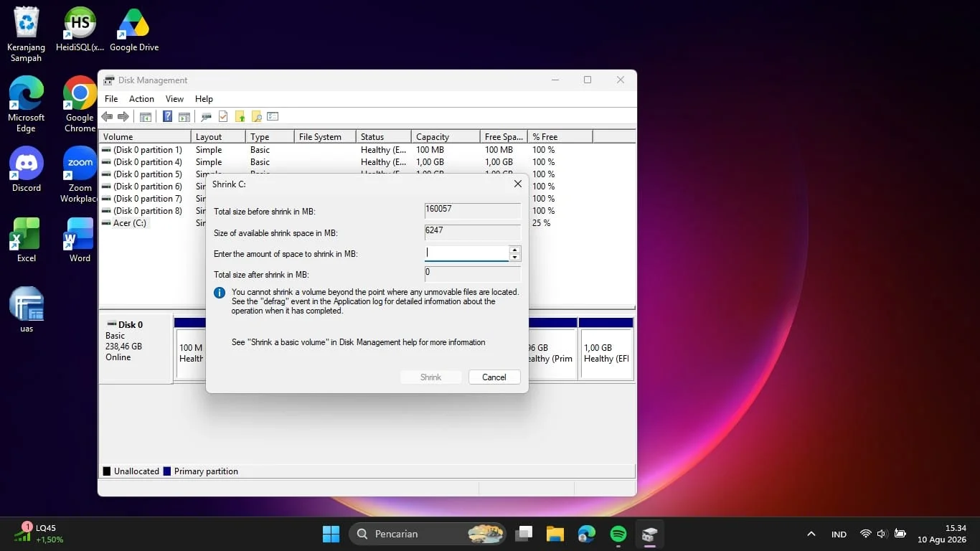980x551 pixels.
Task: Open the View menu
Action: [174, 99]
